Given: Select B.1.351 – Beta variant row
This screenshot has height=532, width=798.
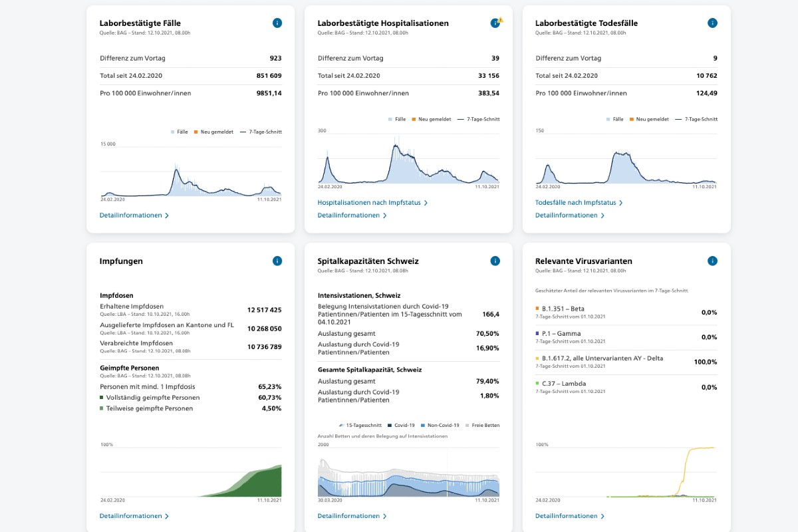Looking at the screenshot, I should pyautogui.click(x=626, y=312).
